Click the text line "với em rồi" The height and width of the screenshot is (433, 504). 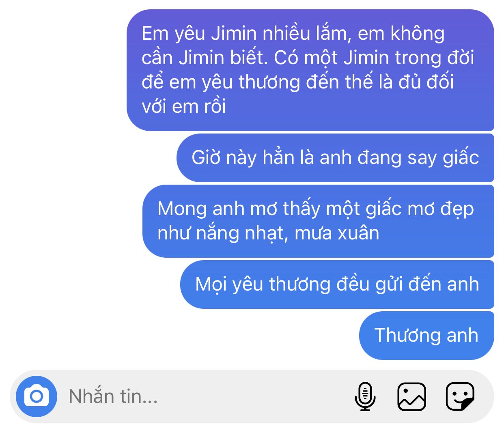(x=184, y=106)
